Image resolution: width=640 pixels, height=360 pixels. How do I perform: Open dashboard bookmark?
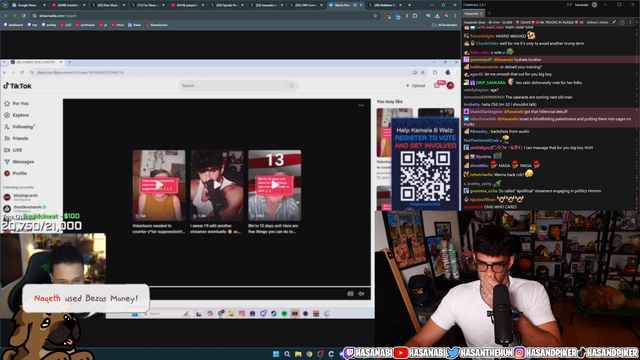point(13,25)
